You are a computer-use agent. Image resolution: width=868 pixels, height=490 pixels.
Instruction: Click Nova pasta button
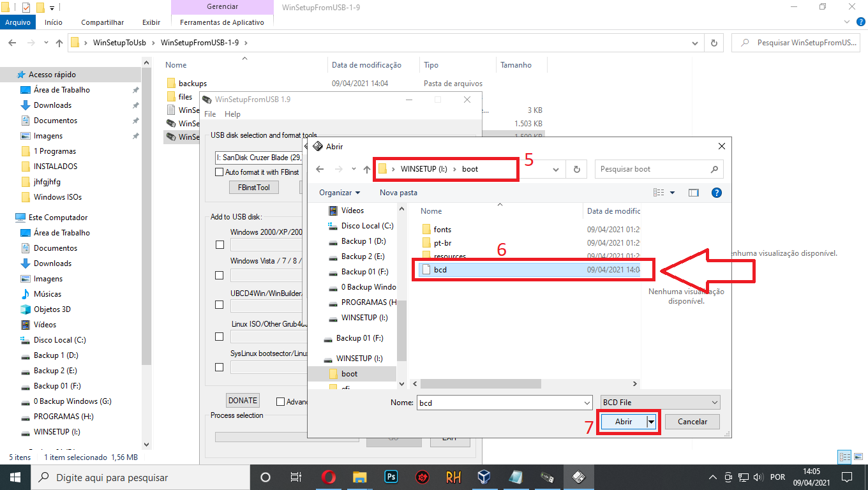tap(398, 193)
